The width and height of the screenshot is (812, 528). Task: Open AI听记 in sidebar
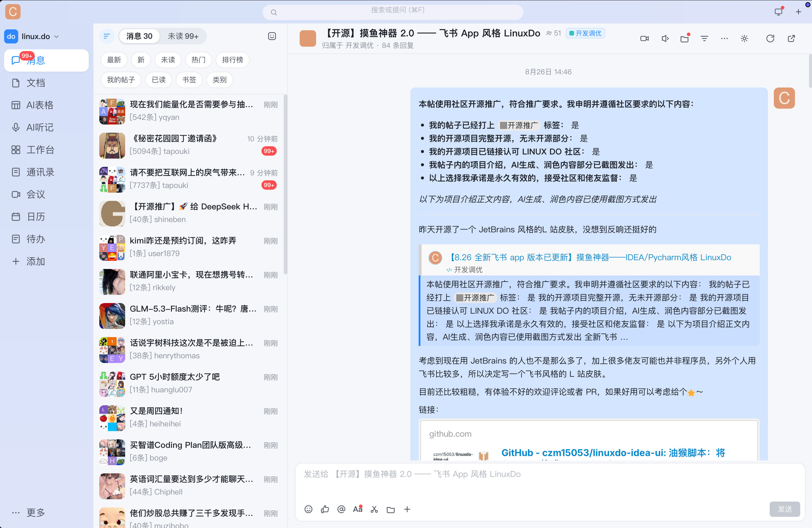[x=46, y=127]
